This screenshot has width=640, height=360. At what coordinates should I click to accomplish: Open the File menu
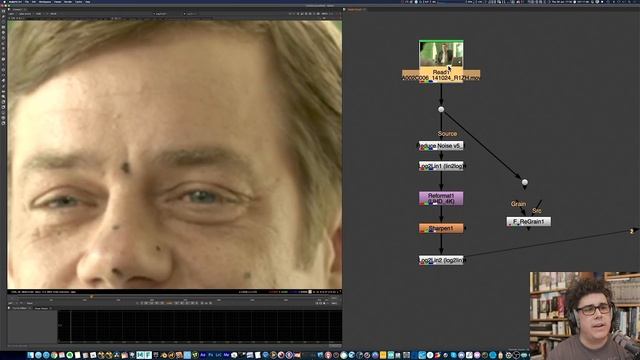(x=27, y=2)
